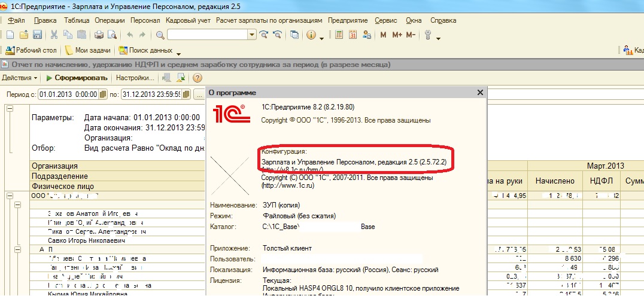Open the Предприятие menu
Image resolution: width=644 pixels, height=296 pixels.
click(x=348, y=20)
